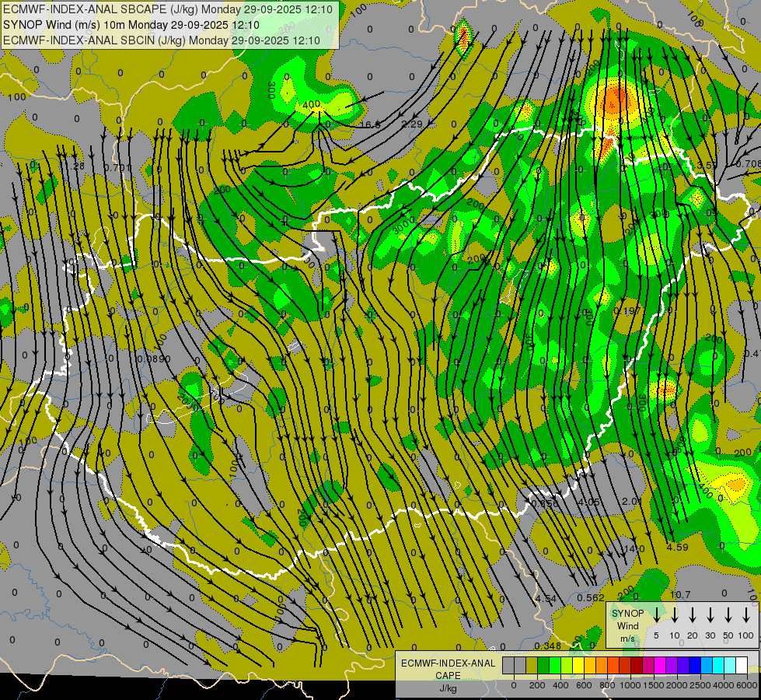The height and width of the screenshot is (700, 761).
Task: Select the leftmost gray swatch in CAPE legend
Action: coord(508,665)
